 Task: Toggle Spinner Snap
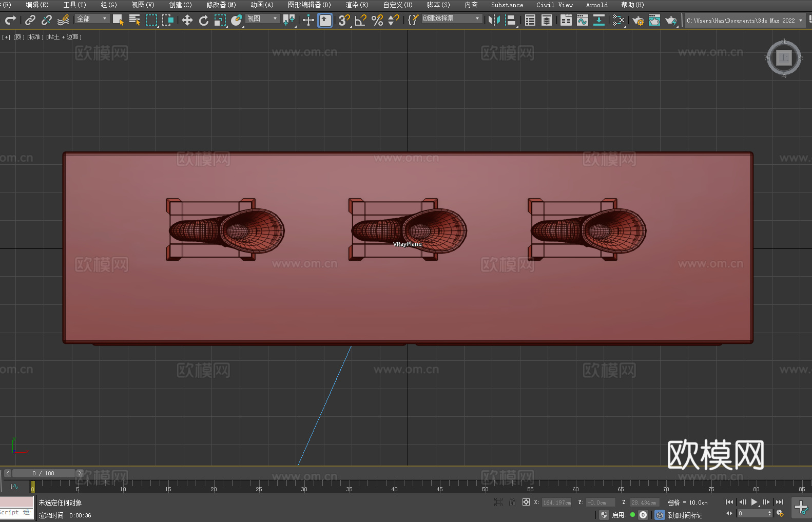[x=394, y=20]
